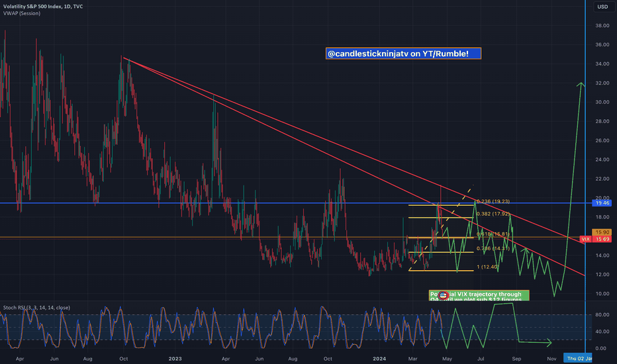This screenshot has width=617, height=364.
Task: Click the 2024 time axis label
Action: click(379, 359)
